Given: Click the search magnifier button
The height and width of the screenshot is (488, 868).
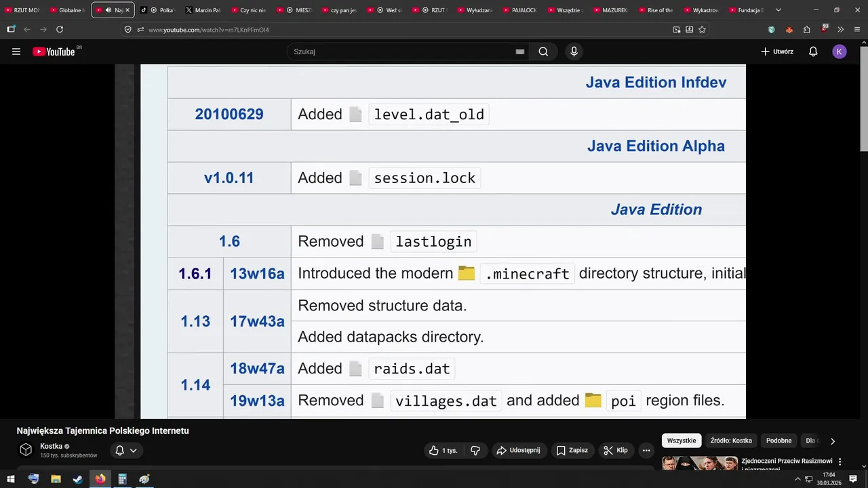Looking at the screenshot, I should [x=543, y=52].
